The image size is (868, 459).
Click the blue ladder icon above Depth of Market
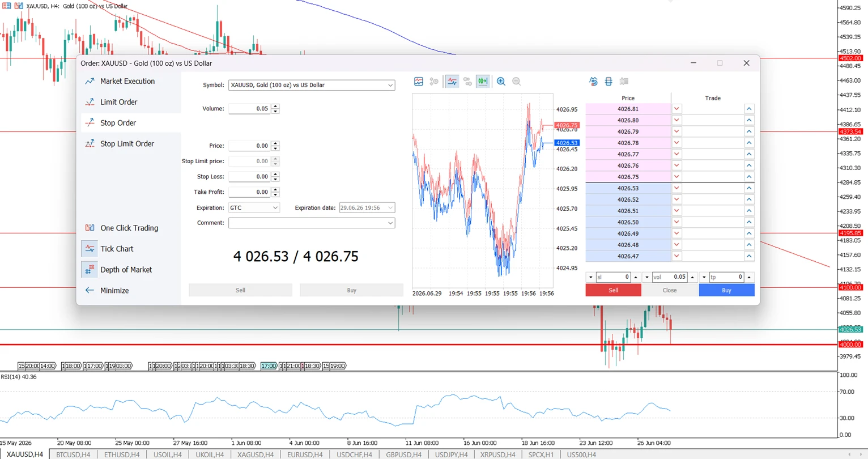point(609,82)
